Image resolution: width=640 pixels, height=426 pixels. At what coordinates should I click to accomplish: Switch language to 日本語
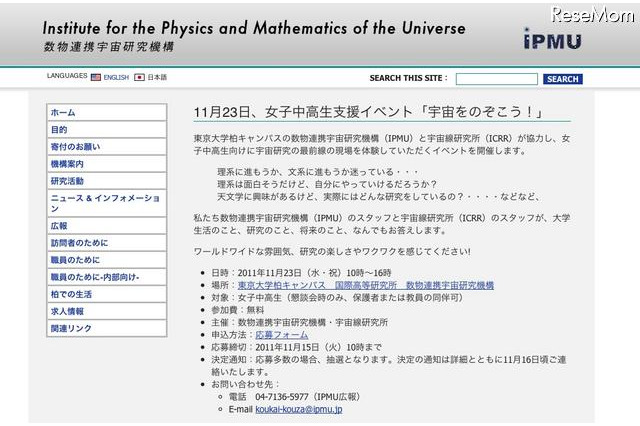[157, 77]
